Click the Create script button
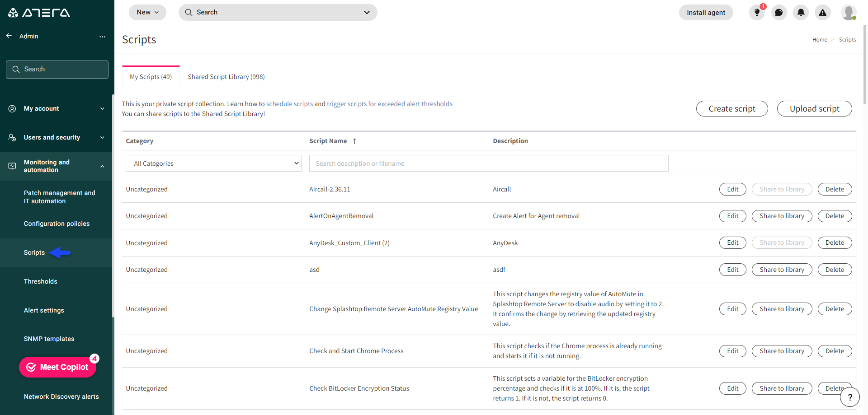This screenshot has width=868, height=415. [x=731, y=108]
